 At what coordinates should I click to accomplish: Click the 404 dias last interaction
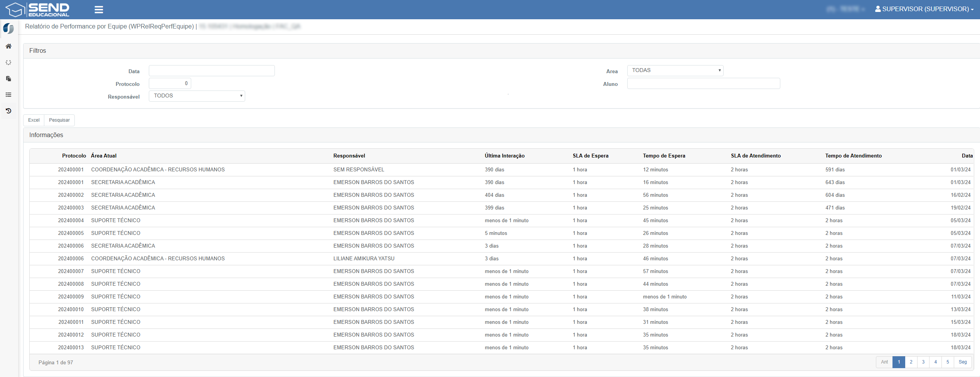[495, 195]
